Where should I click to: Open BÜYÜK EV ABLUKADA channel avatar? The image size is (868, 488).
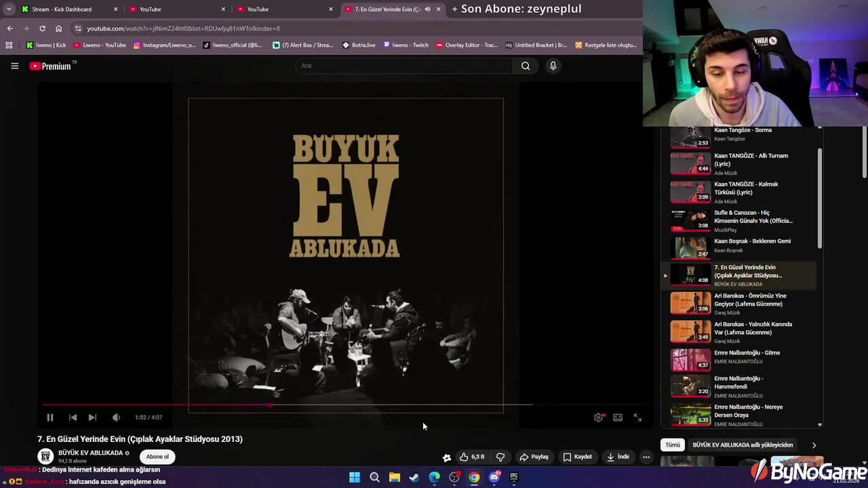tap(45, 456)
